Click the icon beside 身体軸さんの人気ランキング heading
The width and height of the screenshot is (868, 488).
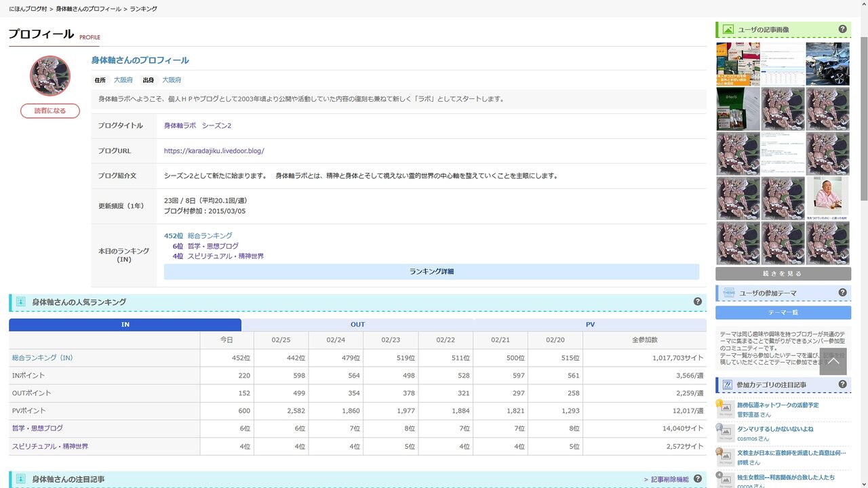click(21, 302)
